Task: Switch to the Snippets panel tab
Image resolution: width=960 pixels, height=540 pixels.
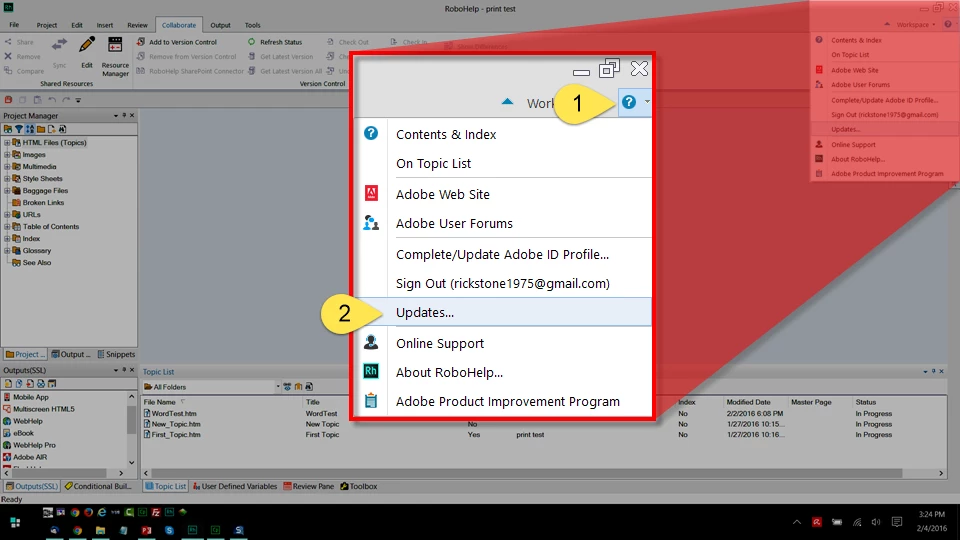Action: click(116, 354)
